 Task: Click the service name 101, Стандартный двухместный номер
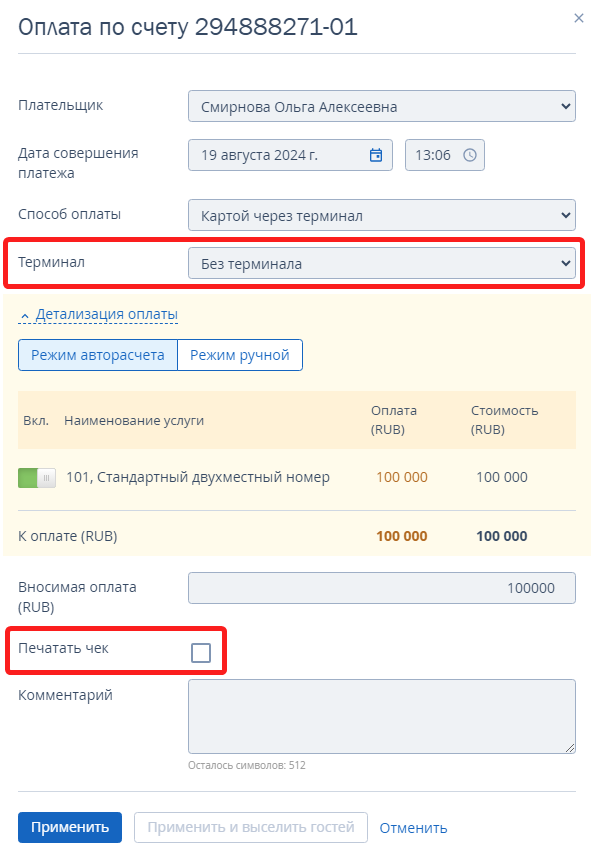click(198, 477)
